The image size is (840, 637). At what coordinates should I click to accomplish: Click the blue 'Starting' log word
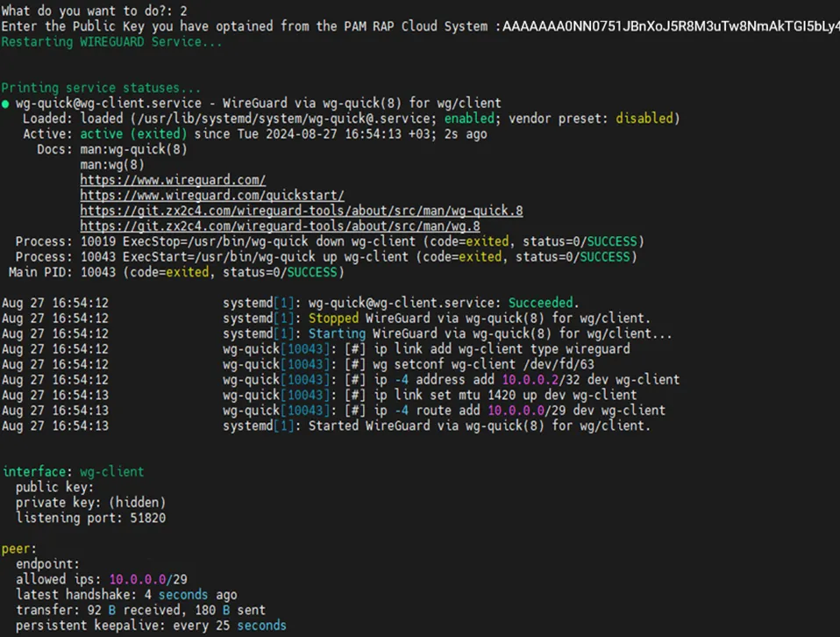click(337, 333)
